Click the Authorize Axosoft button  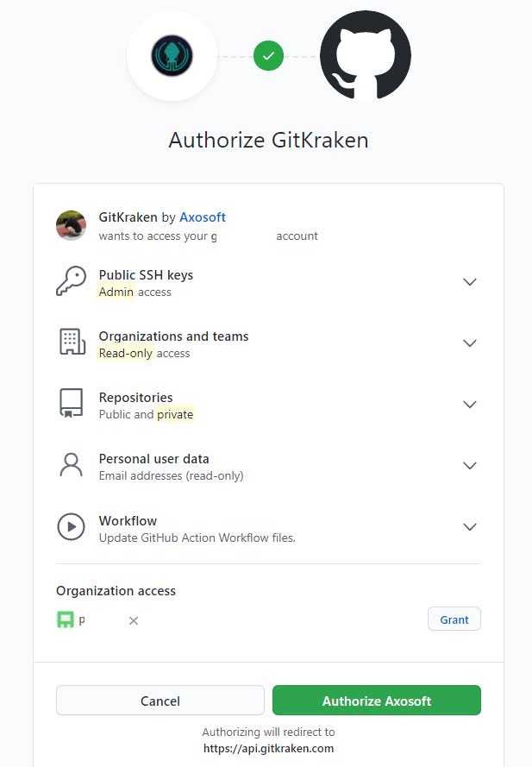pos(377,701)
